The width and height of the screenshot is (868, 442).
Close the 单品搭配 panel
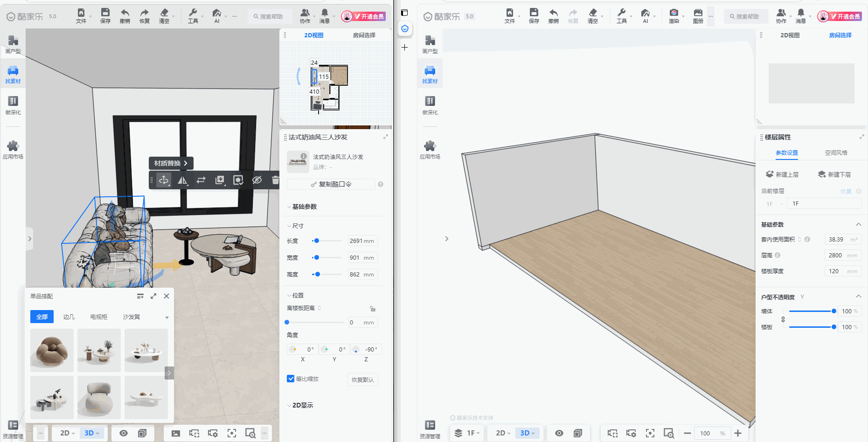click(x=167, y=296)
